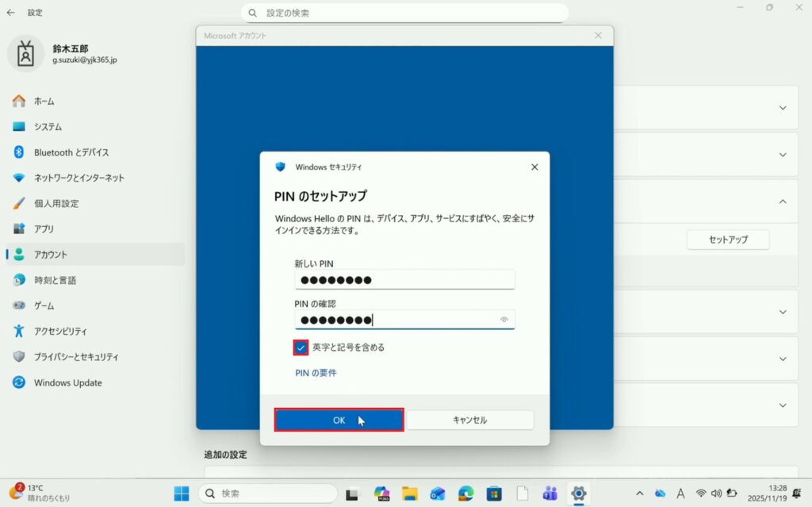Close the Windows セキュリティ dialog
The image size is (812, 507).
534,167
